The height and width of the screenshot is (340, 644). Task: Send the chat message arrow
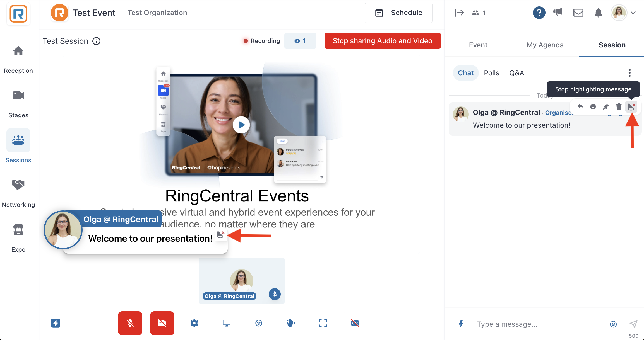pos(633,324)
